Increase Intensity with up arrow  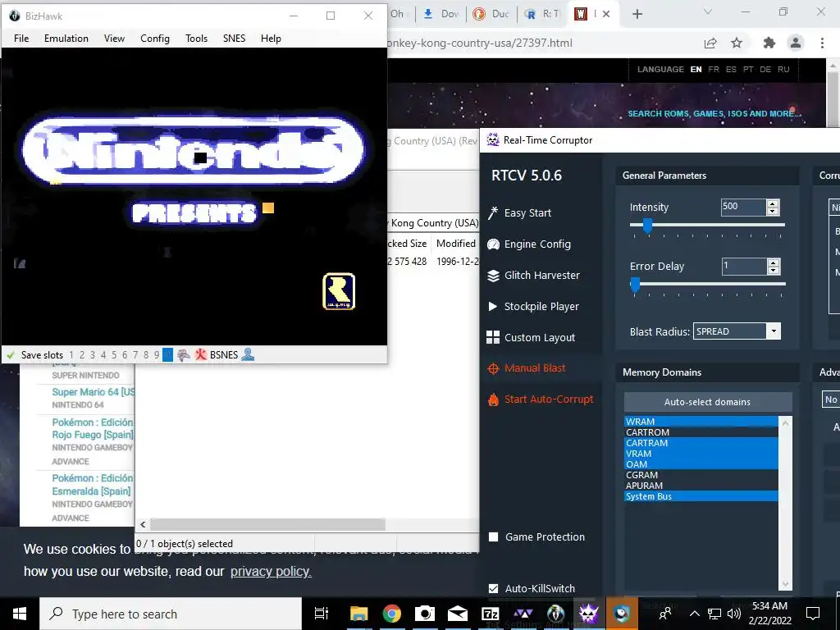[x=773, y=203]
